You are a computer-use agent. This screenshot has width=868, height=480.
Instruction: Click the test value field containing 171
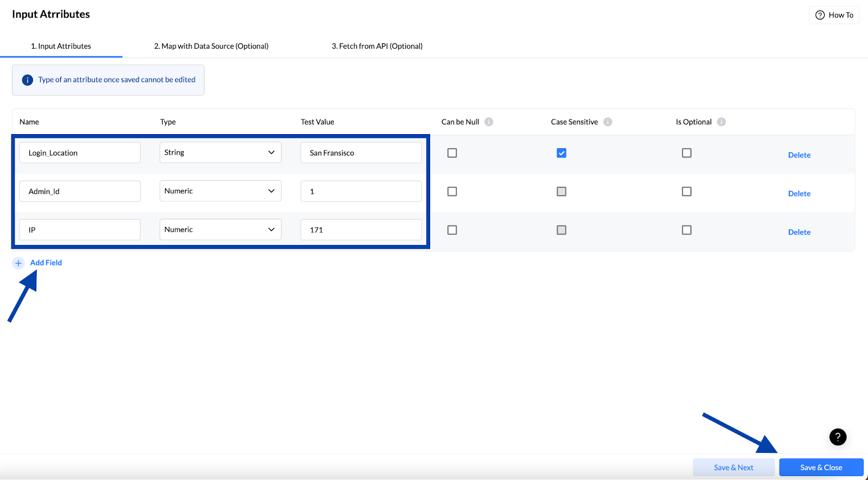click(361, 230)
